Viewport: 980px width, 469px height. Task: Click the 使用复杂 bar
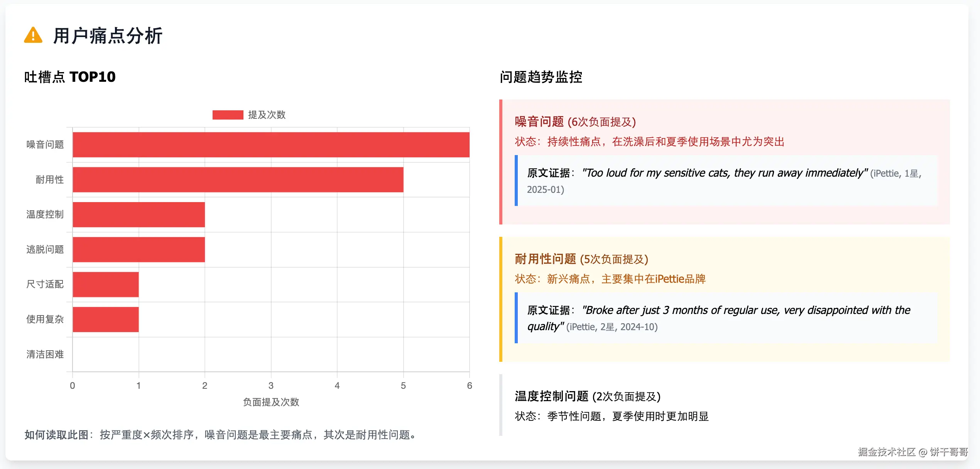click(105, 319)
